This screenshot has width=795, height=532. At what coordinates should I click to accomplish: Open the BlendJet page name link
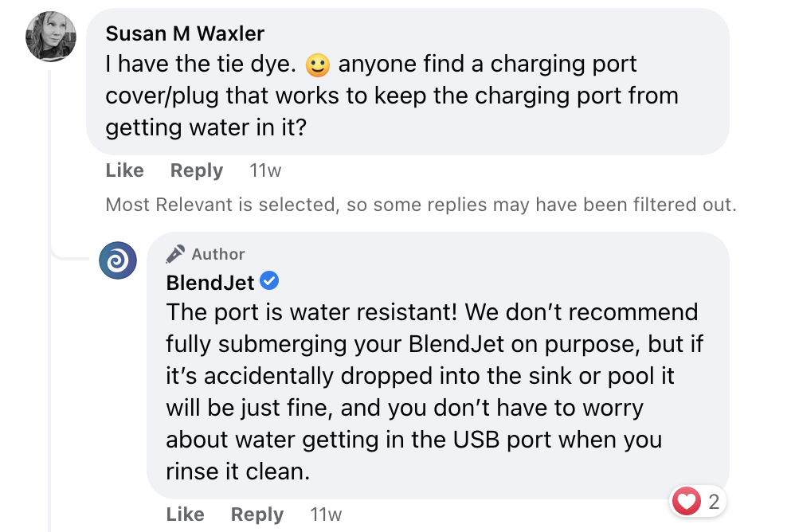[210, 283]
